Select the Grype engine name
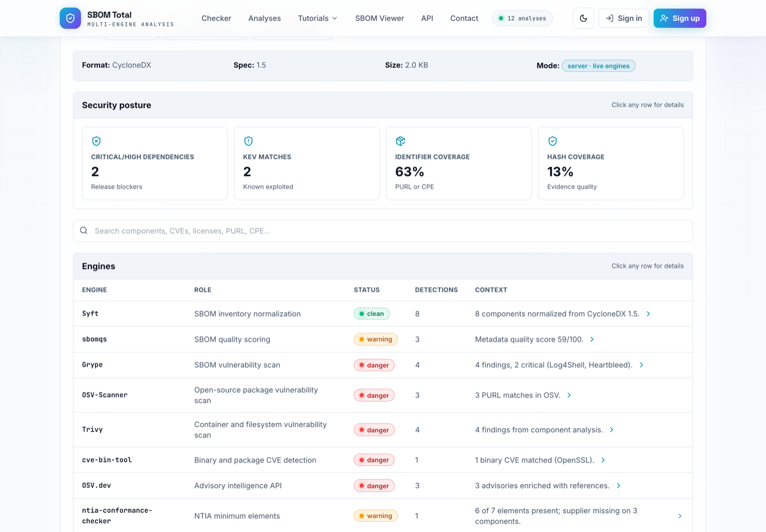 pyautogui.click(x=92, y=365)
